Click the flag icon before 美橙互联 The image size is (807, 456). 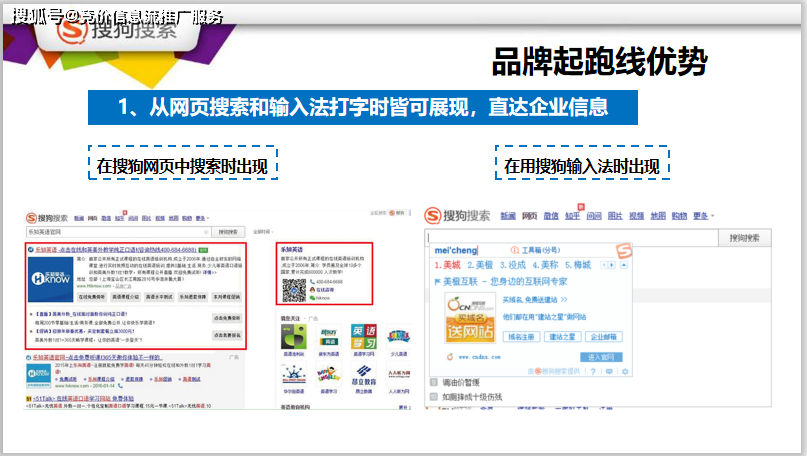(437, 282)
